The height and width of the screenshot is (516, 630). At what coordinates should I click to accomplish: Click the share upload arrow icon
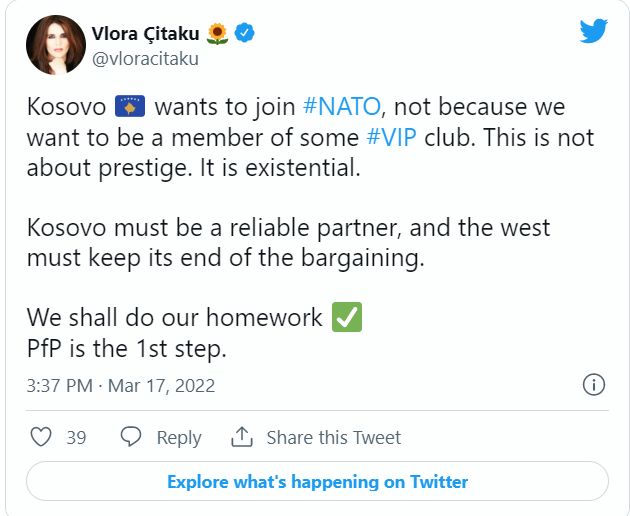[241, 437]
